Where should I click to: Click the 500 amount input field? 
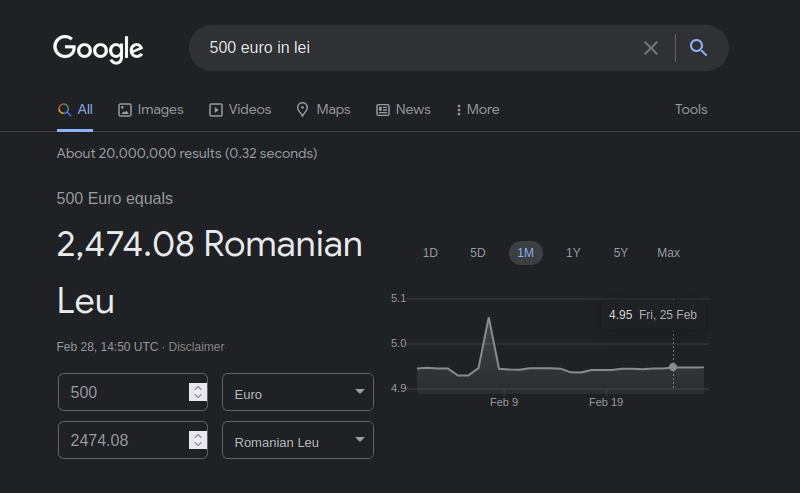(133, 392)
